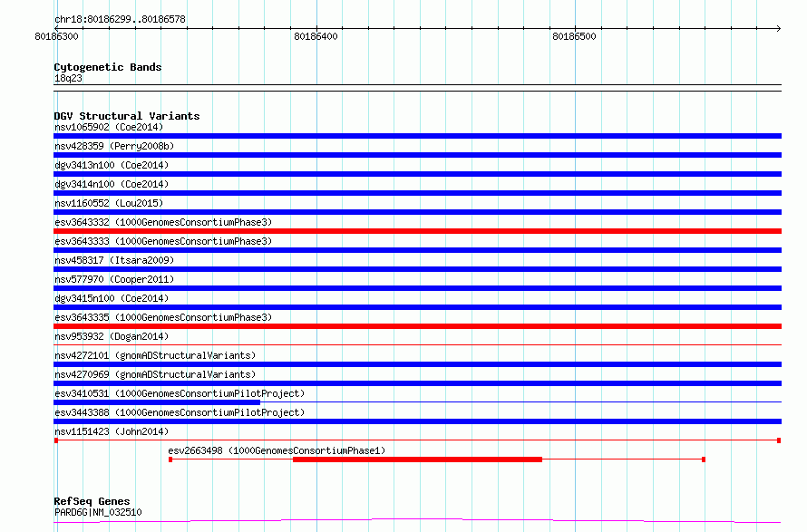Select the red bar under esv3643335
807x532 pixels.
point(417,326)
